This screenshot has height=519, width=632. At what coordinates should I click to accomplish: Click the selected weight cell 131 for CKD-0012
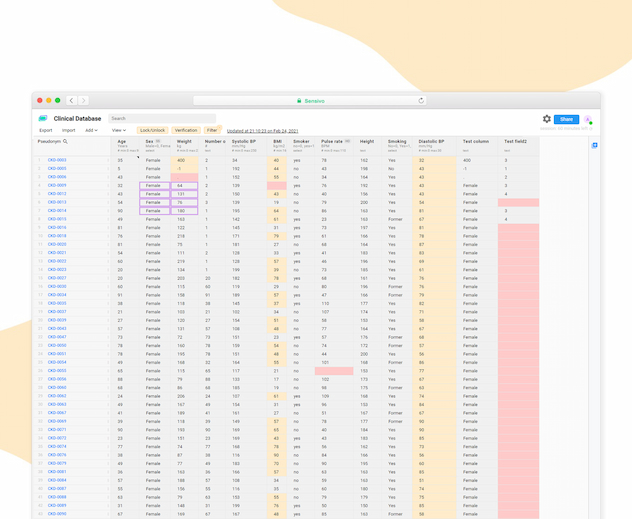point(185,194)
